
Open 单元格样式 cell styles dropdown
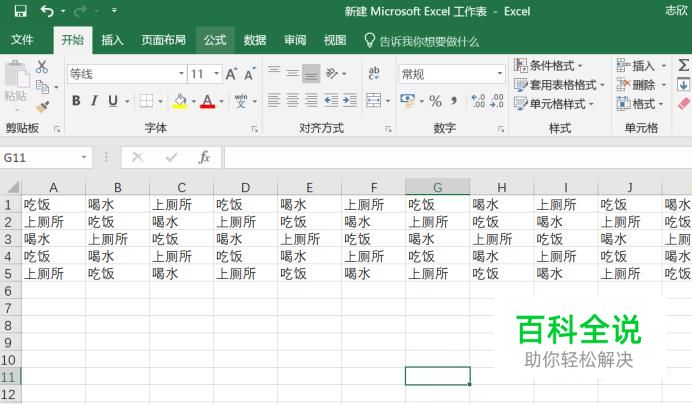pos(554,104)
